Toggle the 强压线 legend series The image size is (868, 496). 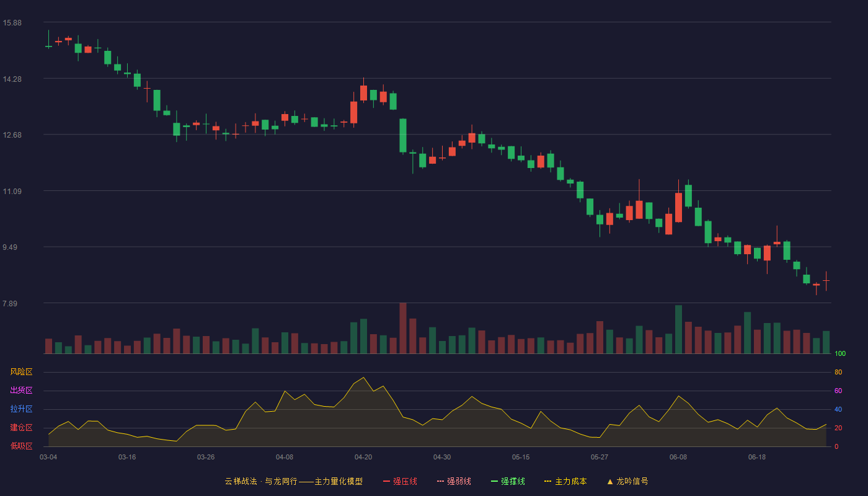click(x=400, y=481)
